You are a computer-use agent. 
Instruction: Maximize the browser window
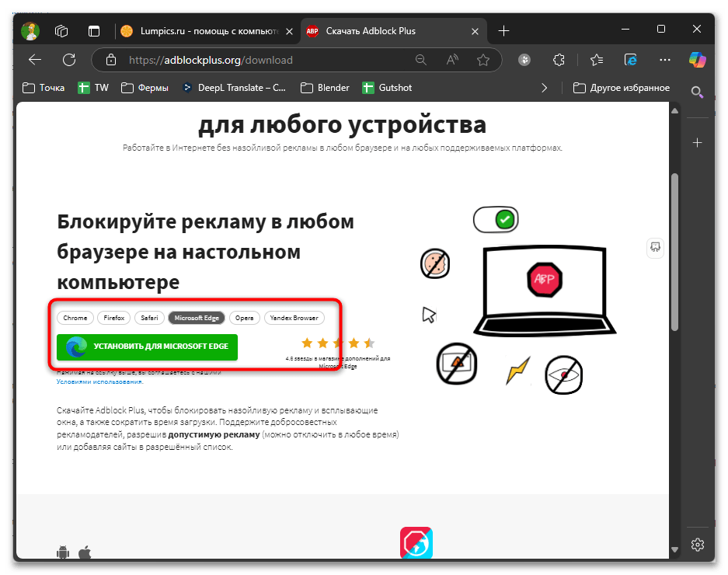point(661,30)
